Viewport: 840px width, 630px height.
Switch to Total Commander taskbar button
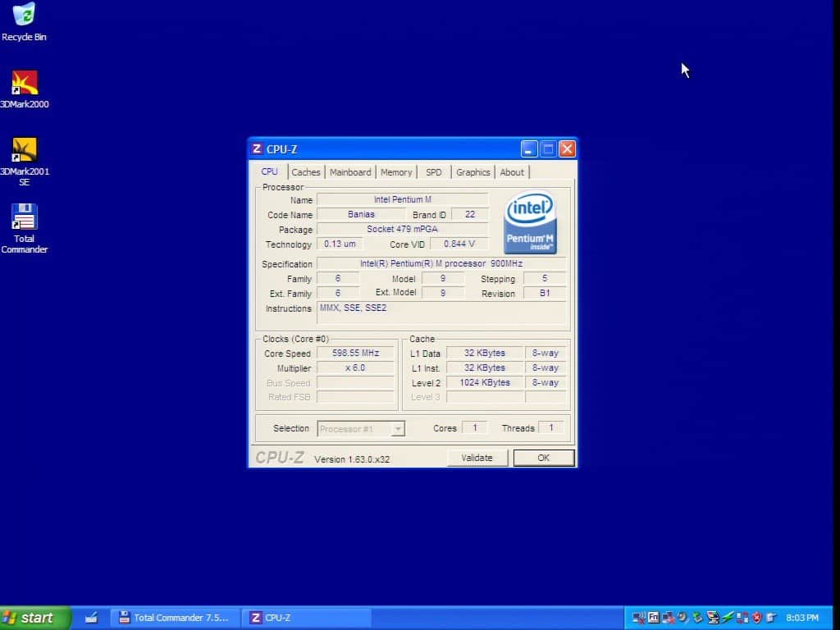[x=176, y=618]
